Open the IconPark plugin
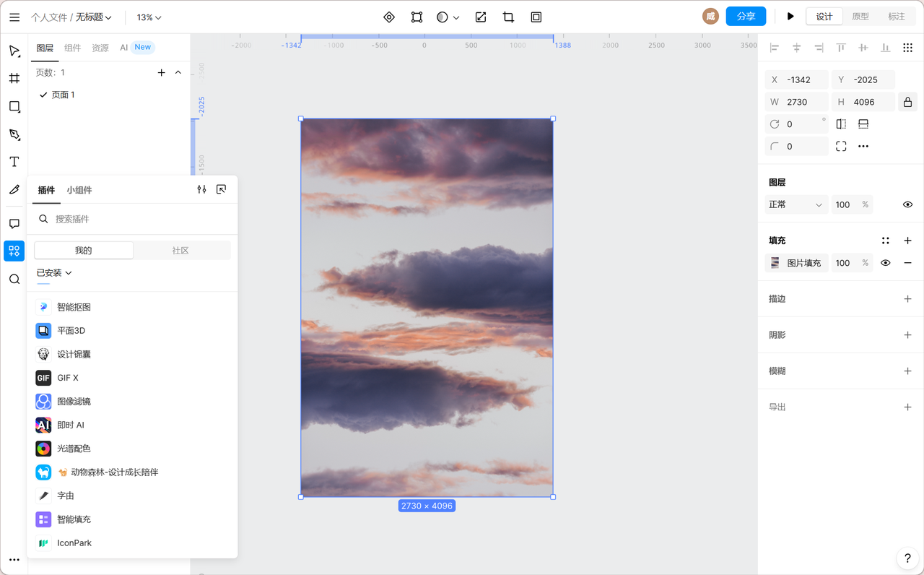 tap(74, 543)
